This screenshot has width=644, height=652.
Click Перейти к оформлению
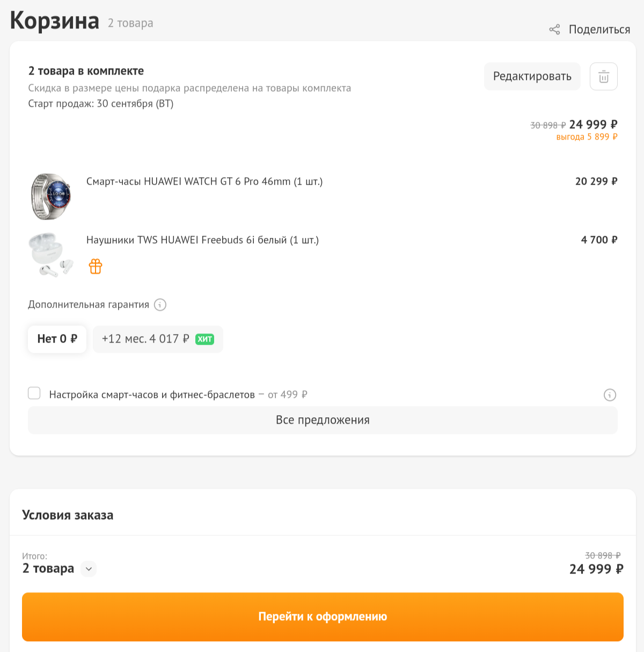coord(323,617)
